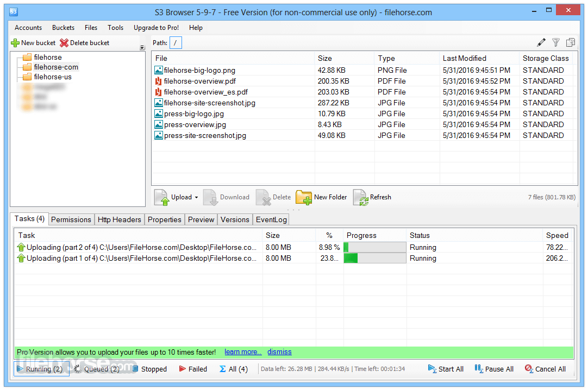Click the S3 Browser app icon in title bar
The height and width of the screenshot is (390, 588).
click(x=14, y=11)
